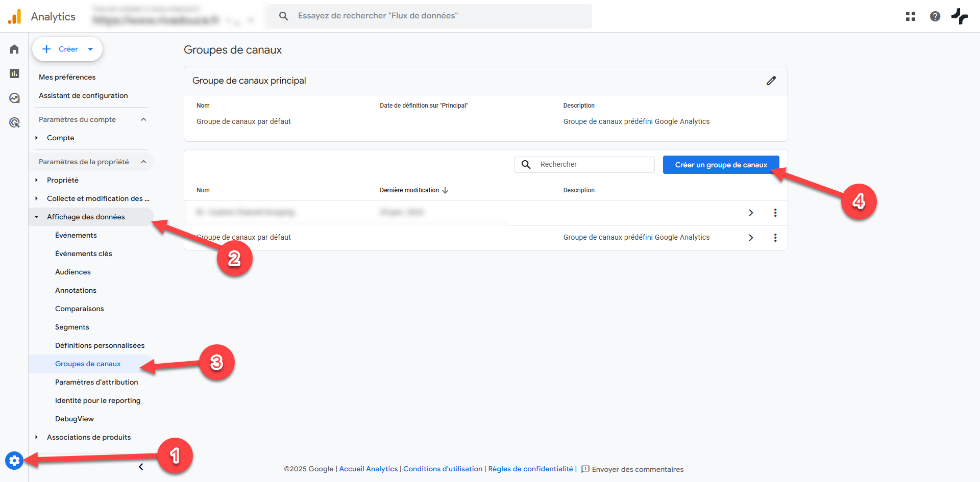
Task: Open the Créer dropdown button
Action: click(67, 49)
